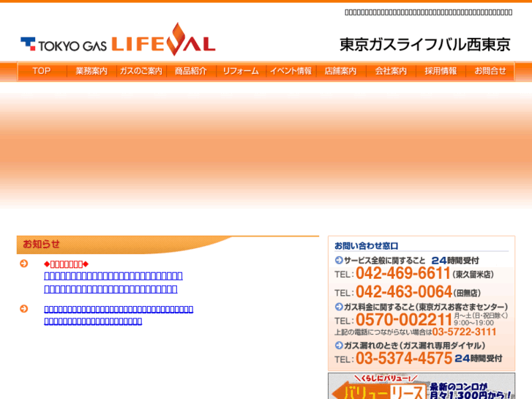The height and width of the screenshot is (399, 532).
Task: Open 採用情報 in the navigation bar
Action: point(441,71)
